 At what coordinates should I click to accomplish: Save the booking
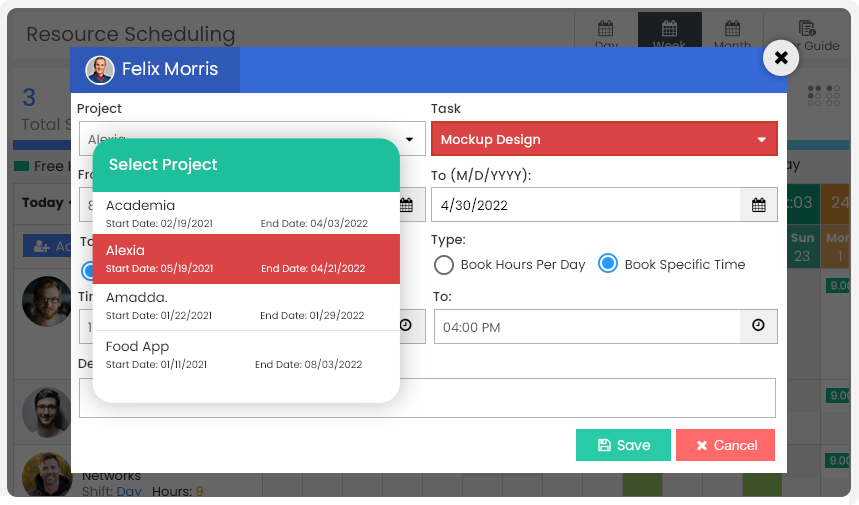pos(623,445)
